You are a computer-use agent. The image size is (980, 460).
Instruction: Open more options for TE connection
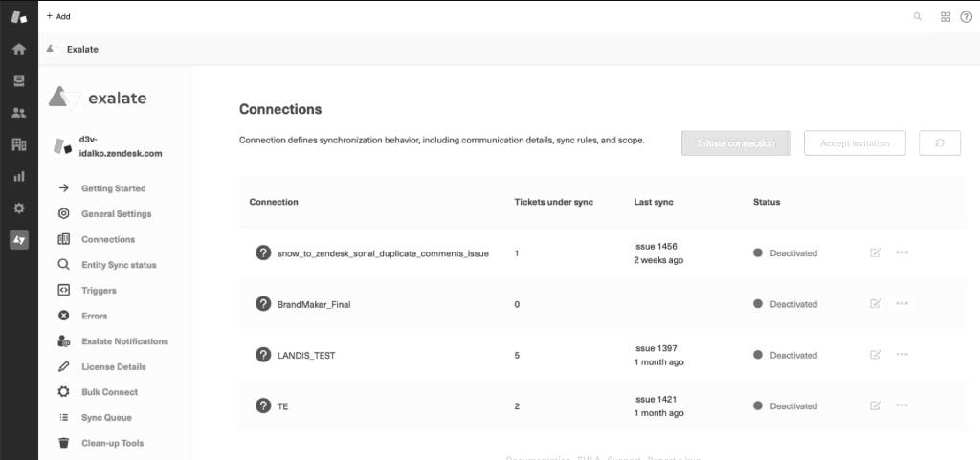tap(902, 405)
